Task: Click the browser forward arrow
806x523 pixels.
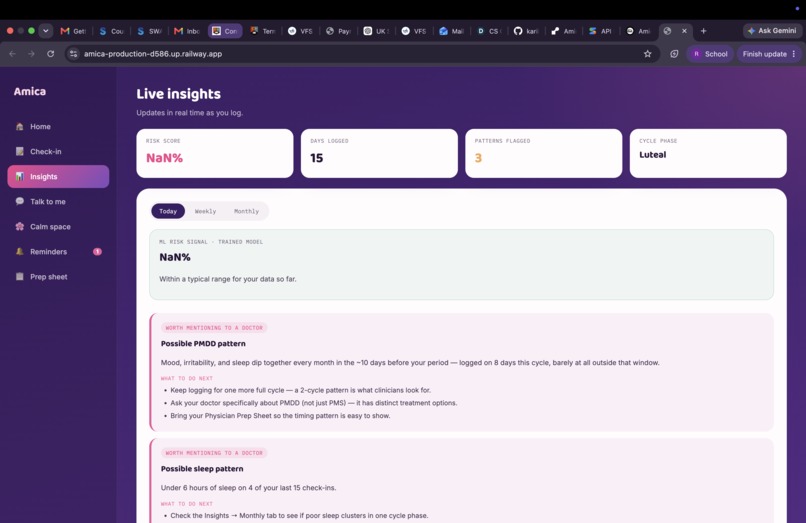Action: 31,53
